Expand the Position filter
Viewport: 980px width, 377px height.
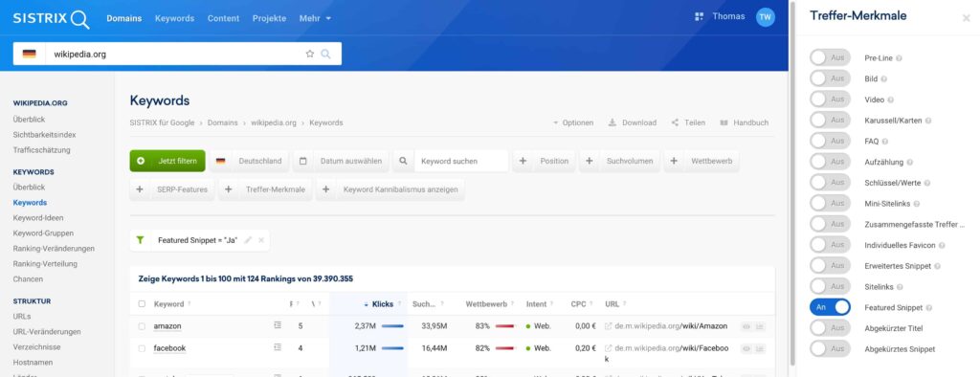[545, 161]
